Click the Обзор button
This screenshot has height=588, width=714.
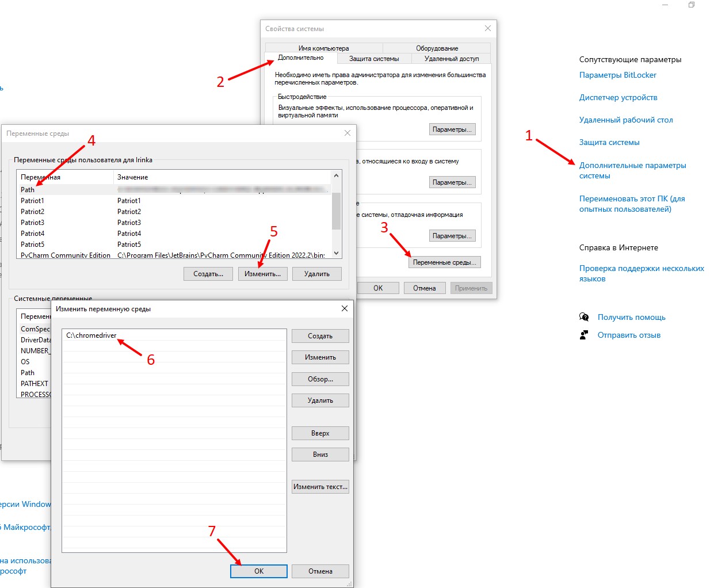320,379
